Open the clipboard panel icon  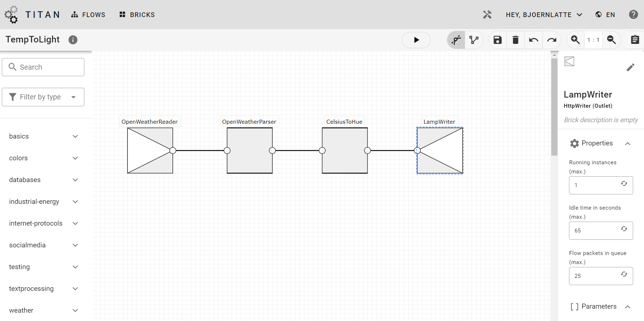635,40
